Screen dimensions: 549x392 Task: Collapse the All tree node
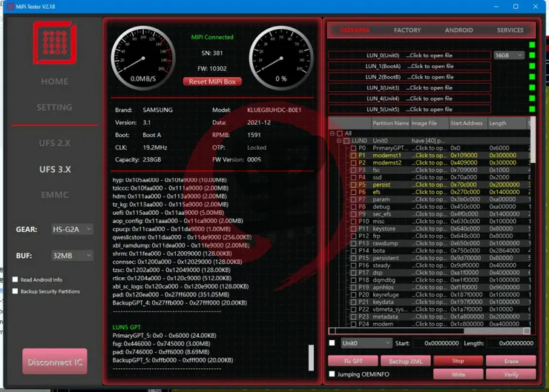tap(332, 133)
